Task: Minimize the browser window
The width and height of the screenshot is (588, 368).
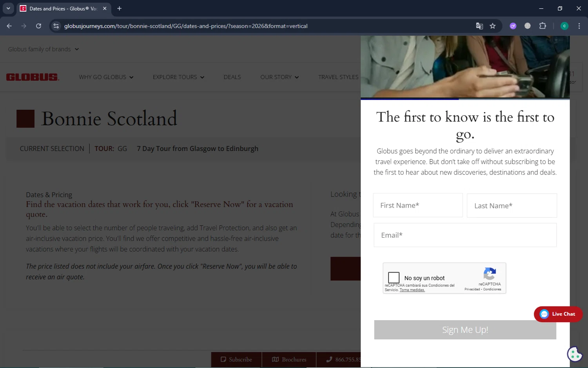Action: pos(541,8)
